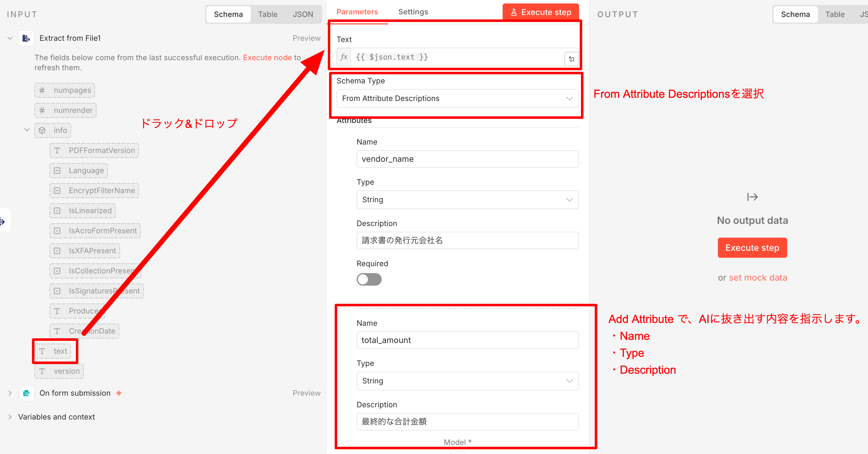Click the On form submission node icon
868x454 pixels.
tap(26, 393)
